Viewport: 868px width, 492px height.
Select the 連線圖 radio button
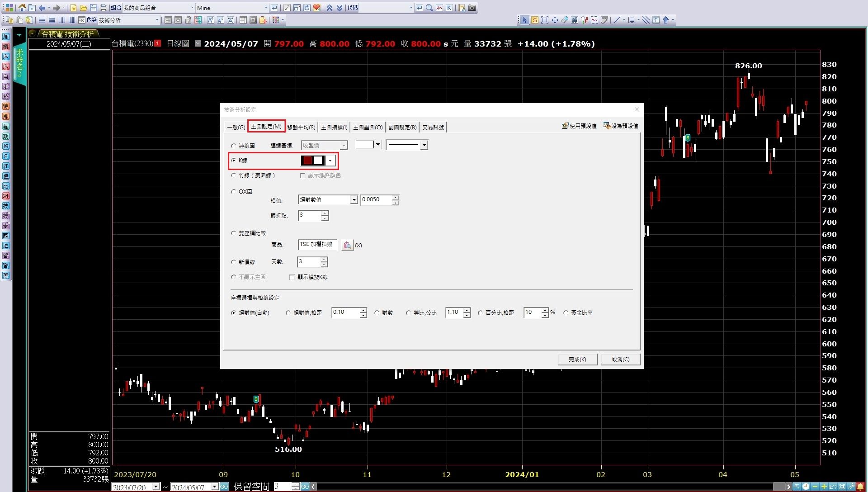click(x=234, y=146)
